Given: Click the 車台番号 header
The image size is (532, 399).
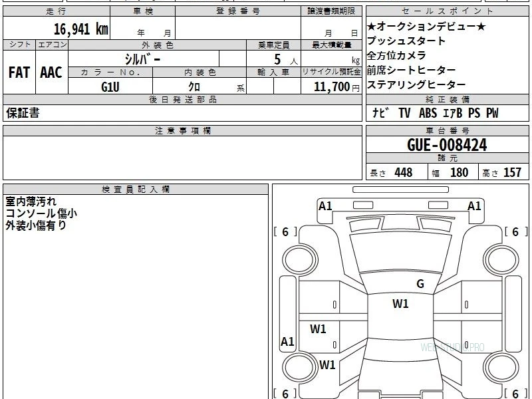Looking at the screenshot, I should (447, 130).
